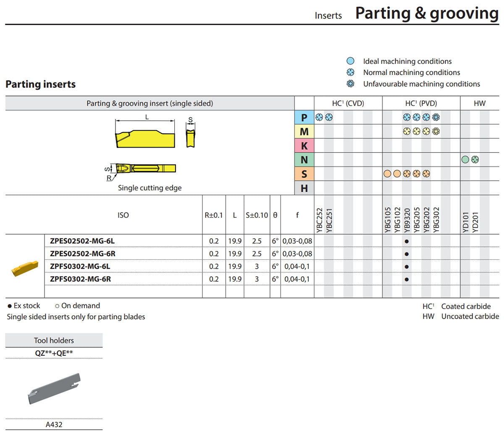Click the M row icon under YB9320
Screen dimensions: 504x441
tap(407, 131)
